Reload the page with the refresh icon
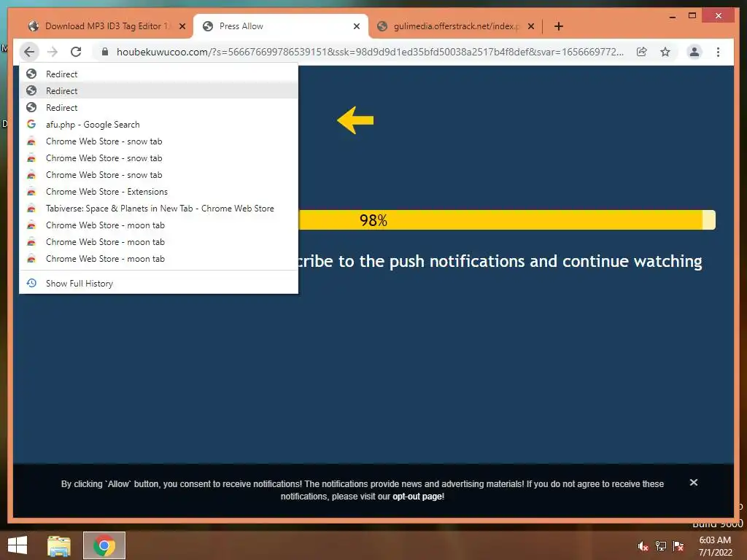The width and height of the screenshot is (747, 560). click(76, 52)
